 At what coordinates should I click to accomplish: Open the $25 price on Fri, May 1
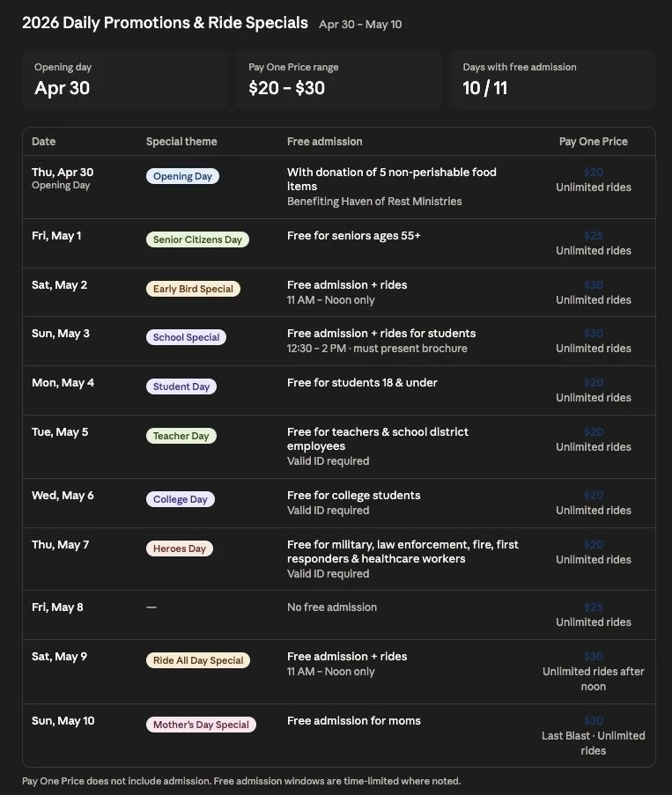point(594,236)
